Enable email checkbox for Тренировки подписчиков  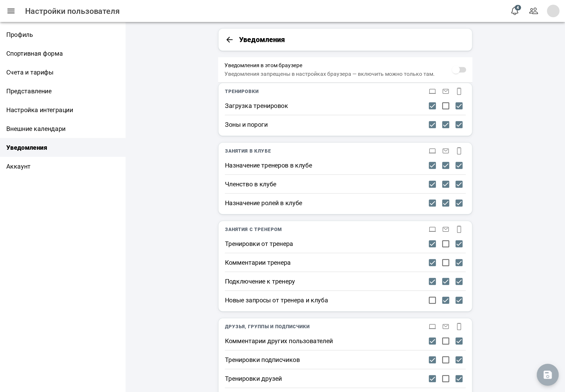tap(446, 360)
